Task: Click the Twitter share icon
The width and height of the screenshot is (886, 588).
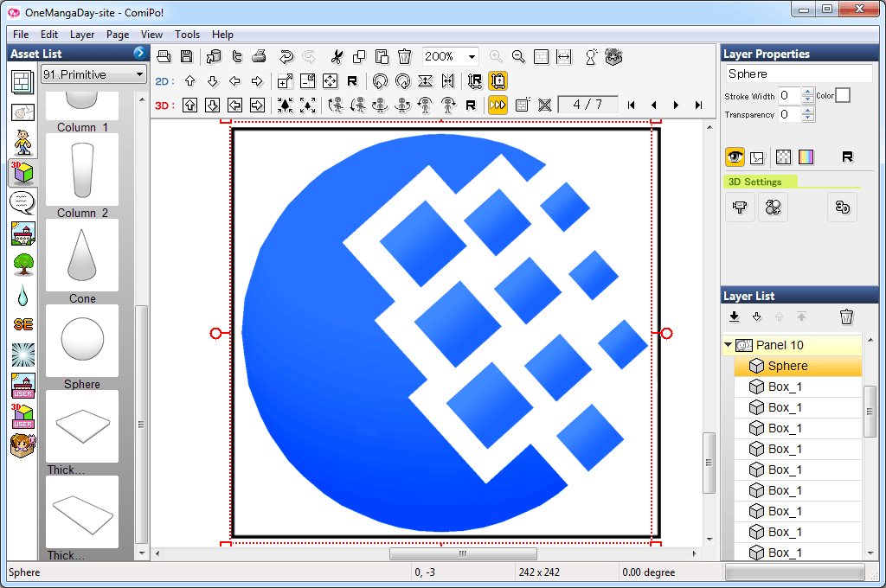Action: pyautogui.click(x=237, y=56)
